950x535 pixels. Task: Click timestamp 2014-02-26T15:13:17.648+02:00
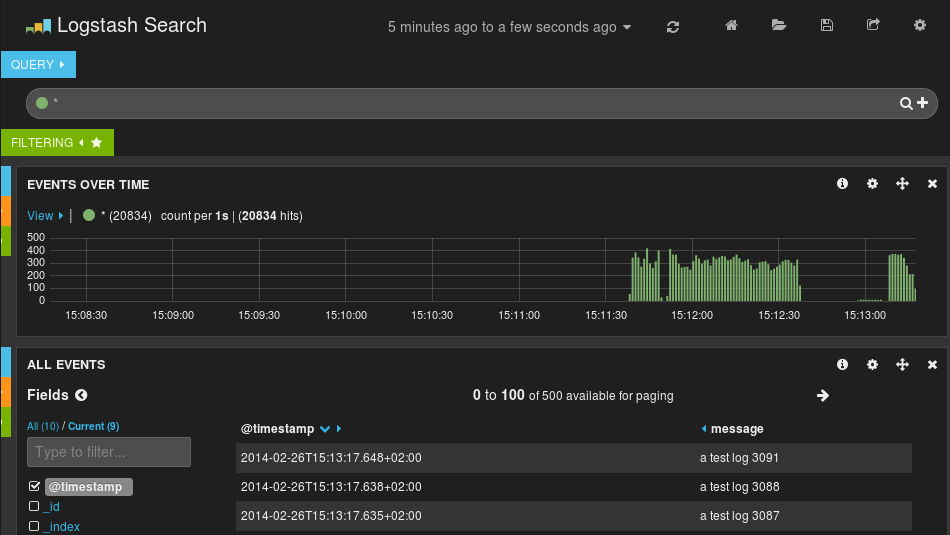(x=331, y=458)
